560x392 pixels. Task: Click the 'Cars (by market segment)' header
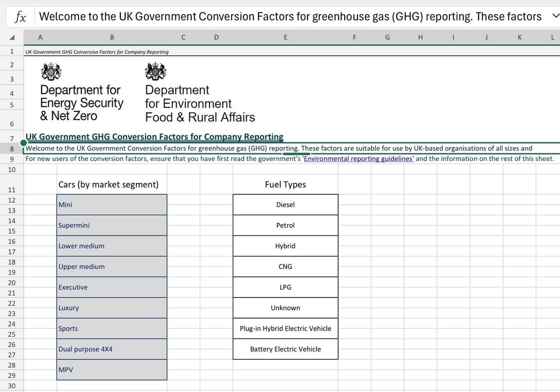(x=108, y=184)
